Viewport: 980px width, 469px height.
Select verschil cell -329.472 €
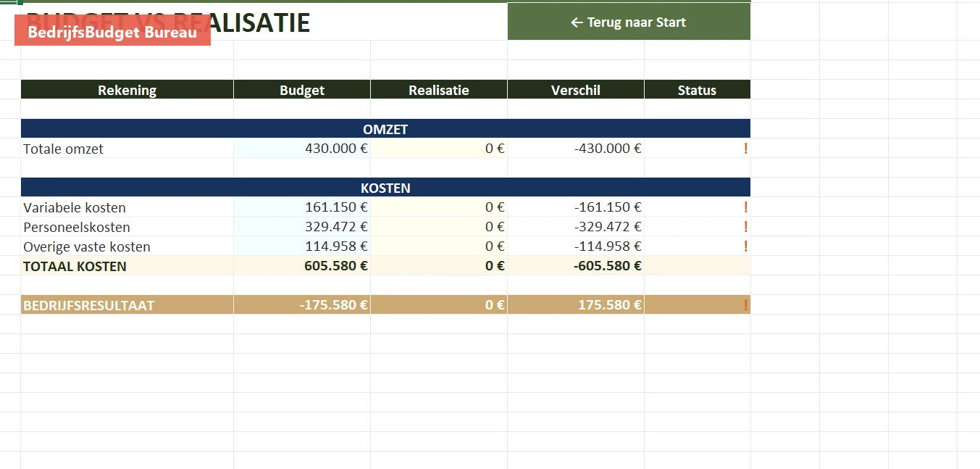click(576, 227)
